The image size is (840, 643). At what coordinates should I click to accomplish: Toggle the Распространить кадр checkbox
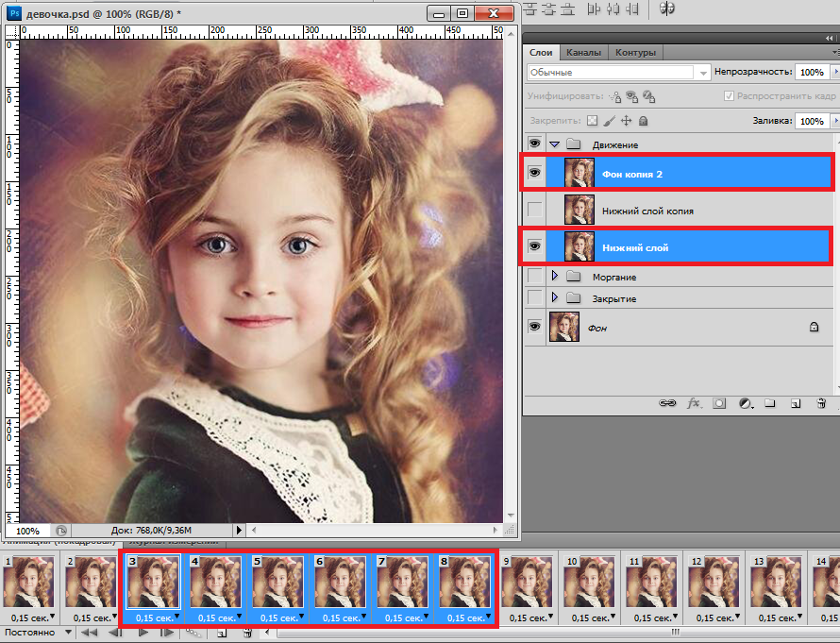(729, 96)
